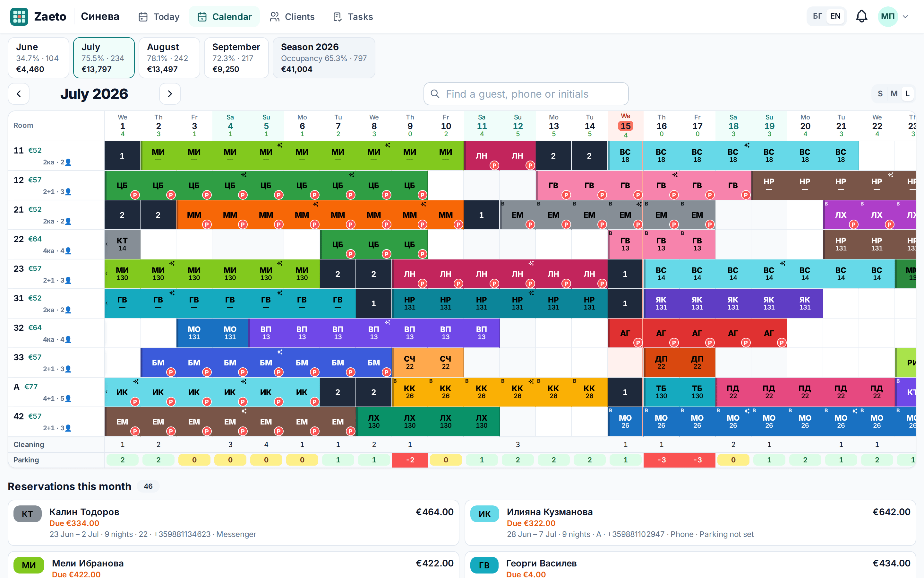Click room 11 €52 row label
The image size is (924, 578).
56,156
